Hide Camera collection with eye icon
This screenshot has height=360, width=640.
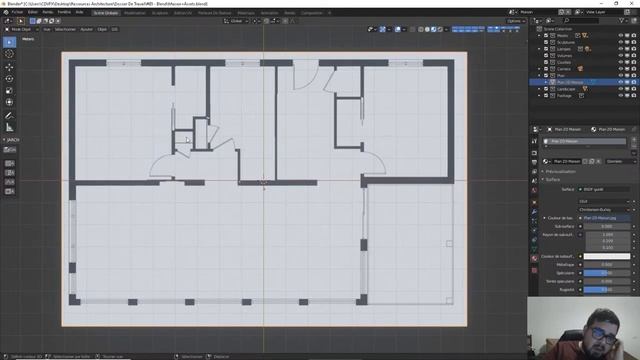620,69
